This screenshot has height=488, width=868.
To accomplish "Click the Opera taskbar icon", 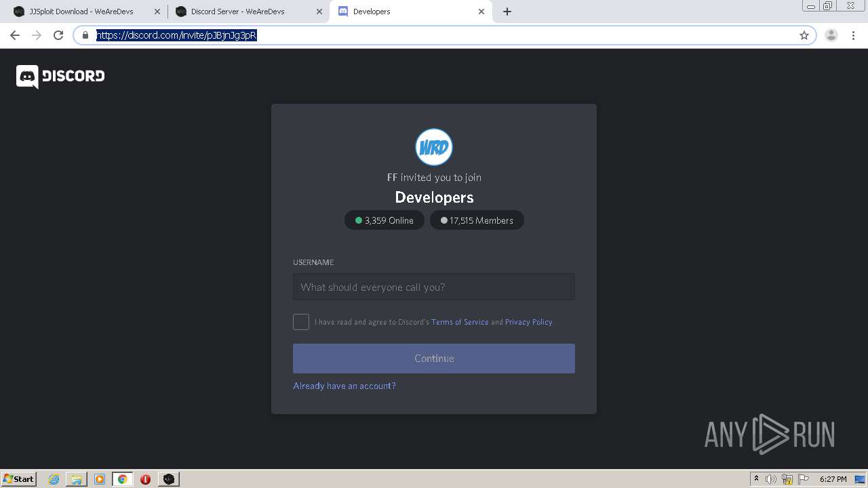I will [145, 479].
